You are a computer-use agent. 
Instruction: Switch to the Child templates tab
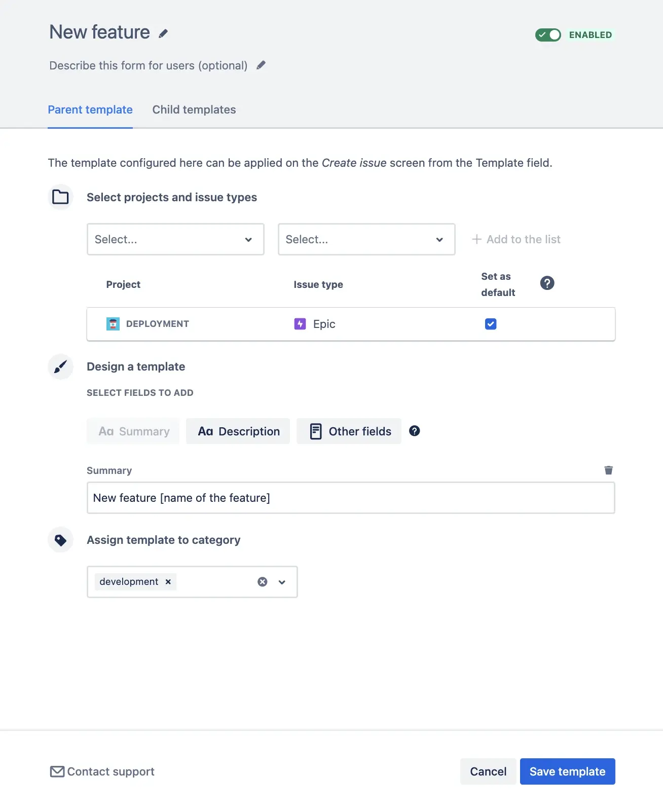pos(194,110)
